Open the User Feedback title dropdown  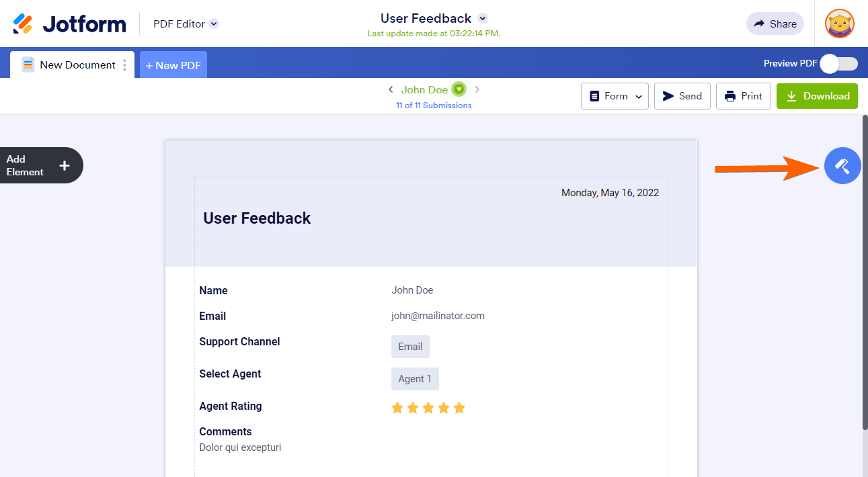tap(483, 19)
